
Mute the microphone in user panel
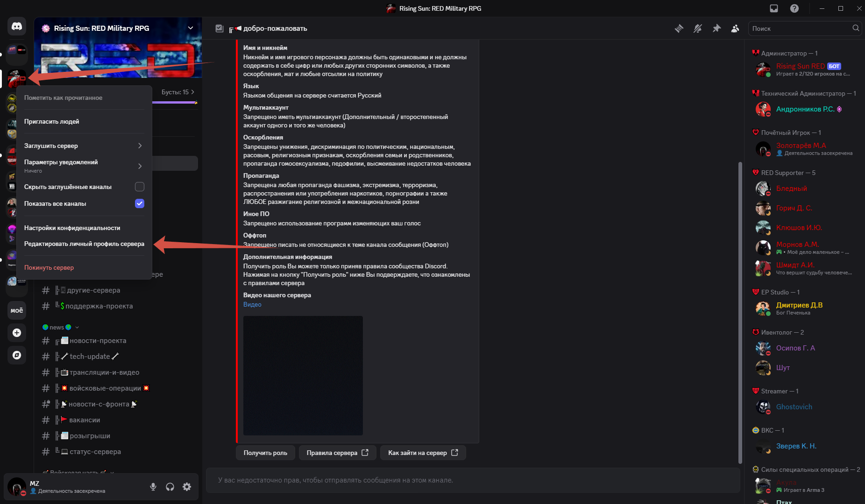coord(153,487)
